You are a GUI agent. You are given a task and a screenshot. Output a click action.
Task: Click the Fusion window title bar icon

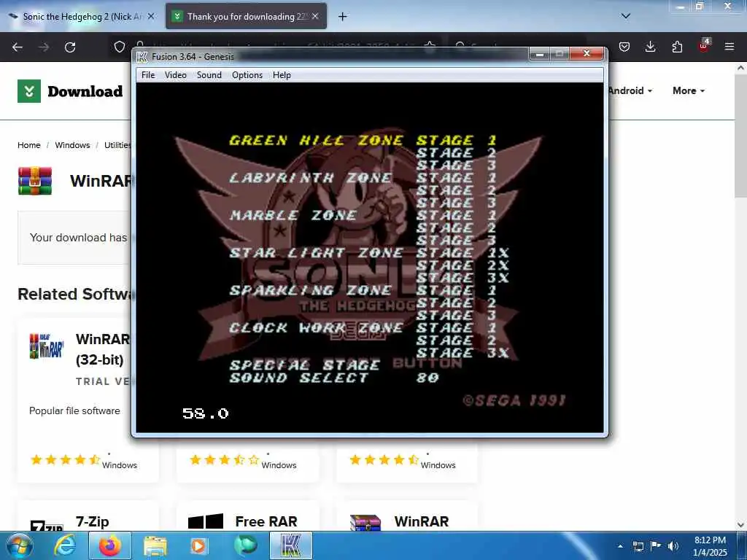click(x=142, y=57)
